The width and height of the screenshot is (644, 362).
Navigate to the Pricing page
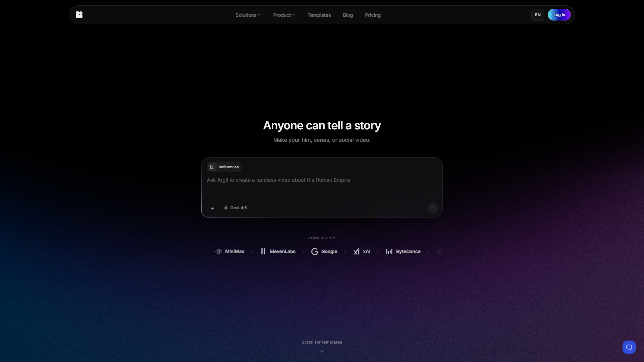[373, 15]
